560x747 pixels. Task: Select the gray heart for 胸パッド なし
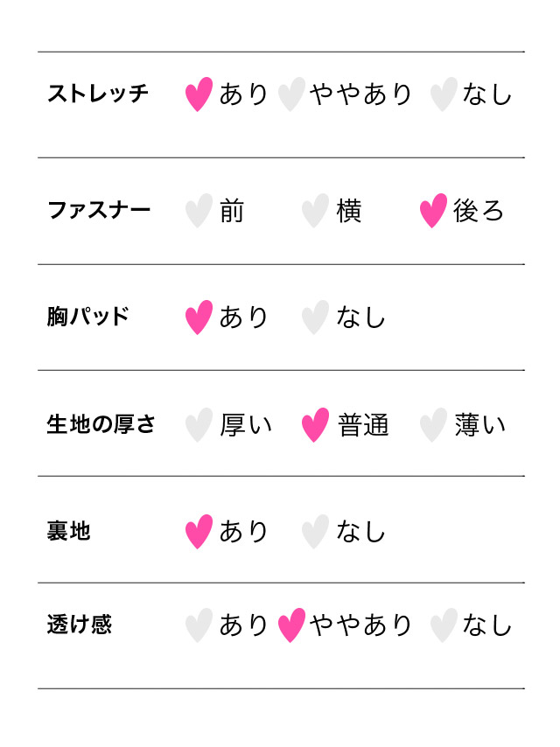coord(315,318)
